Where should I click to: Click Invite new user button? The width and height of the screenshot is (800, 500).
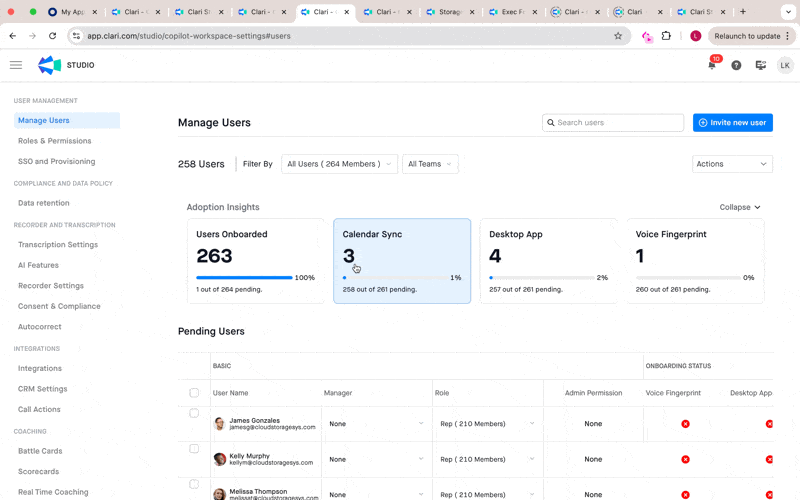(733, 122)
